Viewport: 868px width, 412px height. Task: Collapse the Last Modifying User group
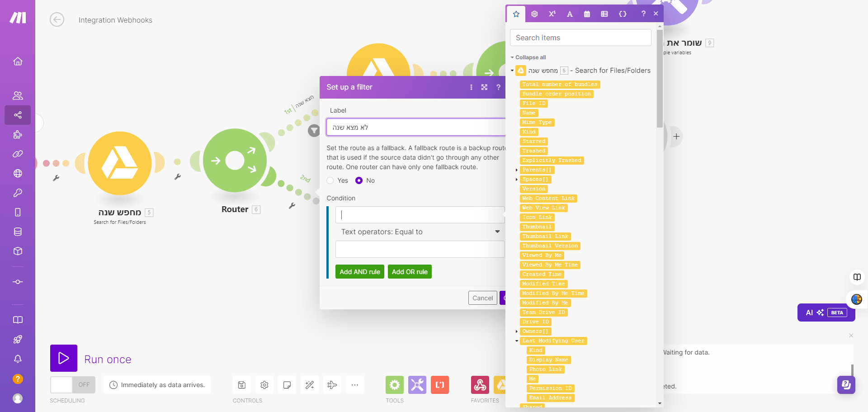pos(517,341)
